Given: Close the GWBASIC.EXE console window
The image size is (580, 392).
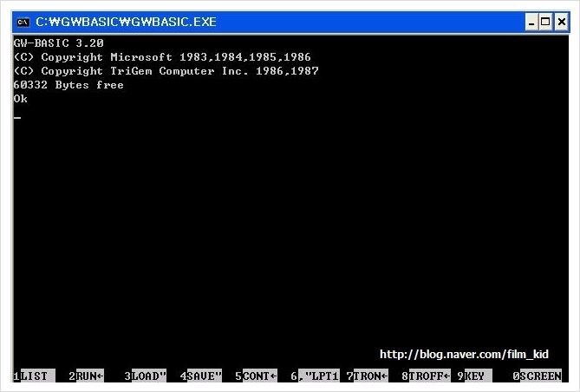Looking at the screenshot, I should pyautogui.click(x=561, y=23).
